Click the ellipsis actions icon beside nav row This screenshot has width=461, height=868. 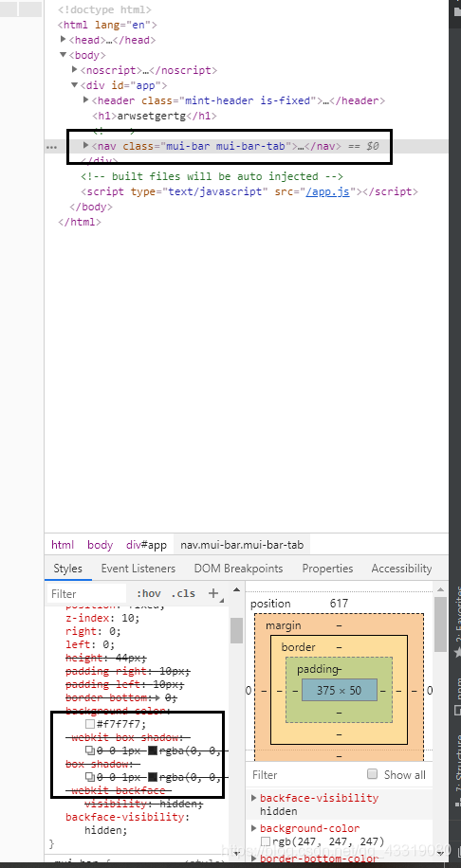point(52,147)
